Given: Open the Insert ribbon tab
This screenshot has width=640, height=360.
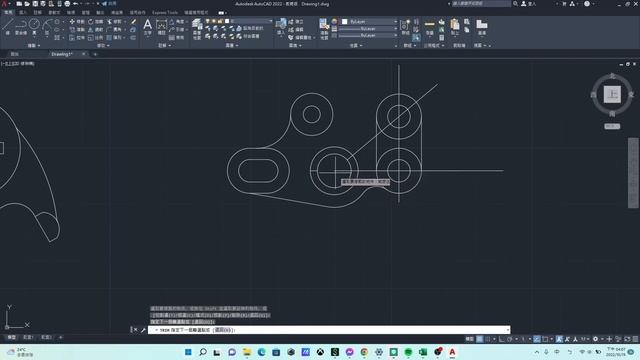Looking at the screenshot, I should 23,13.
